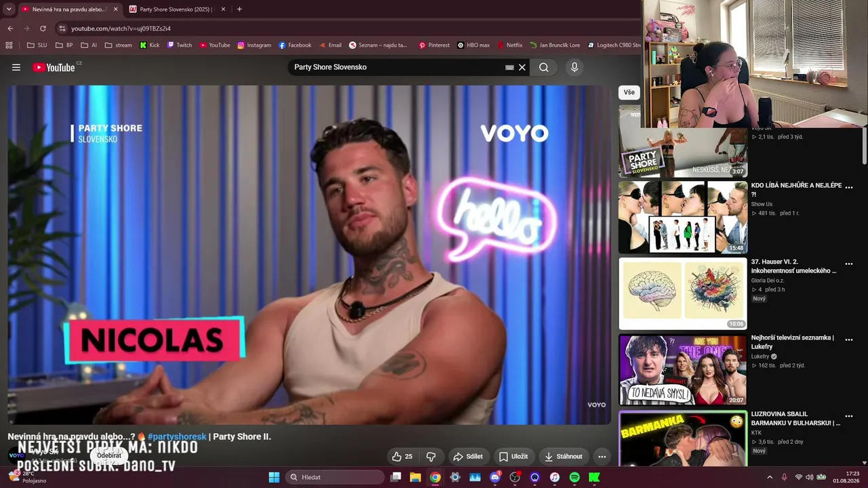Open the browser apps grid

pyautogui.click(x=9, y=45)
